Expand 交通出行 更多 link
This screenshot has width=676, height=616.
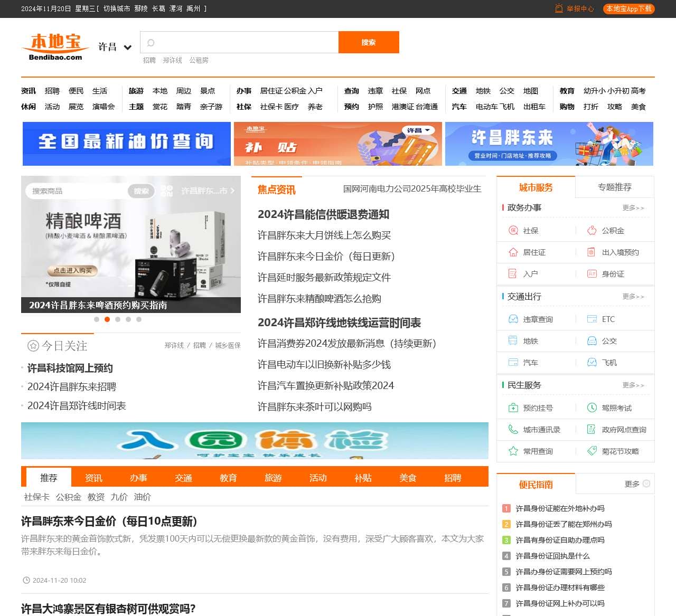tap(633, 297)
